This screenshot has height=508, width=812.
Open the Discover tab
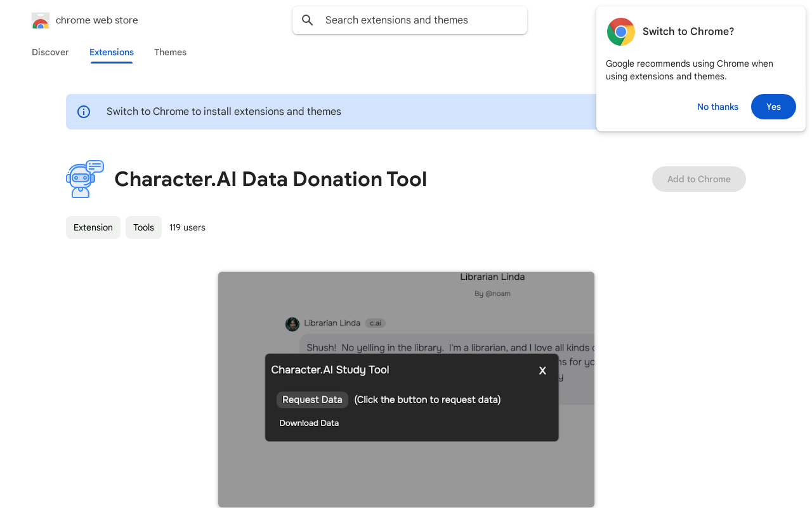(50, 52)
